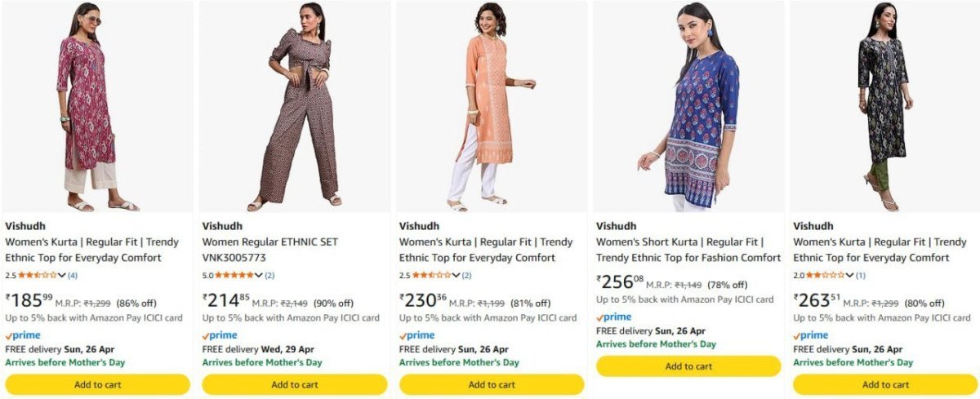
Task: Expand rating breakdown for the ₹230 kurta
Action: tap(456, 276)
